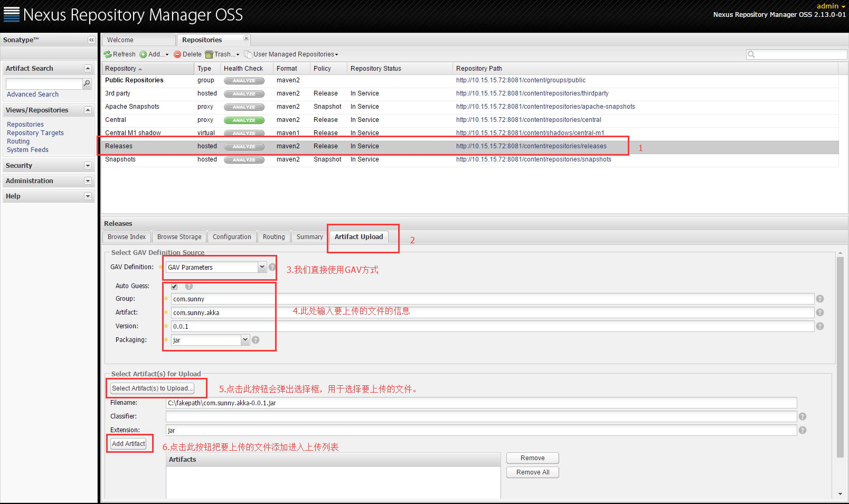The width and height of the screenshot is (849, 504).
Task: Select the Central repository row
Action: [470, 120]
